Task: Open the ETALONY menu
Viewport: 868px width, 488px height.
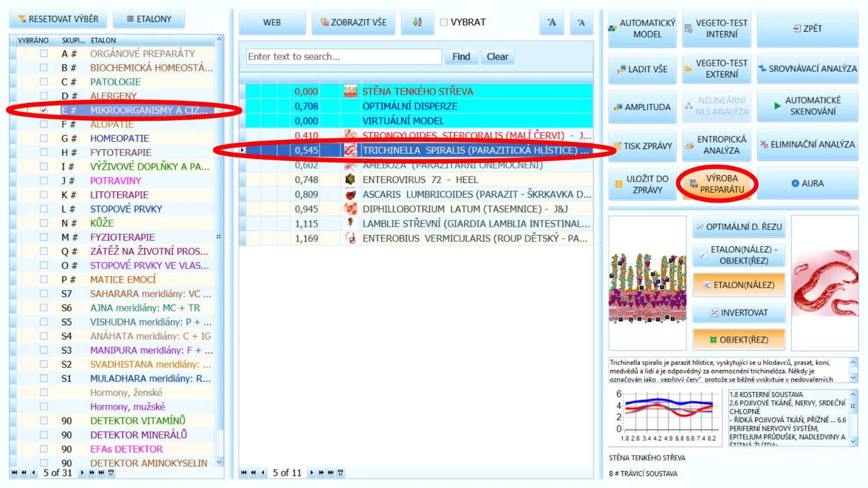Action: (x=149, y=19)
